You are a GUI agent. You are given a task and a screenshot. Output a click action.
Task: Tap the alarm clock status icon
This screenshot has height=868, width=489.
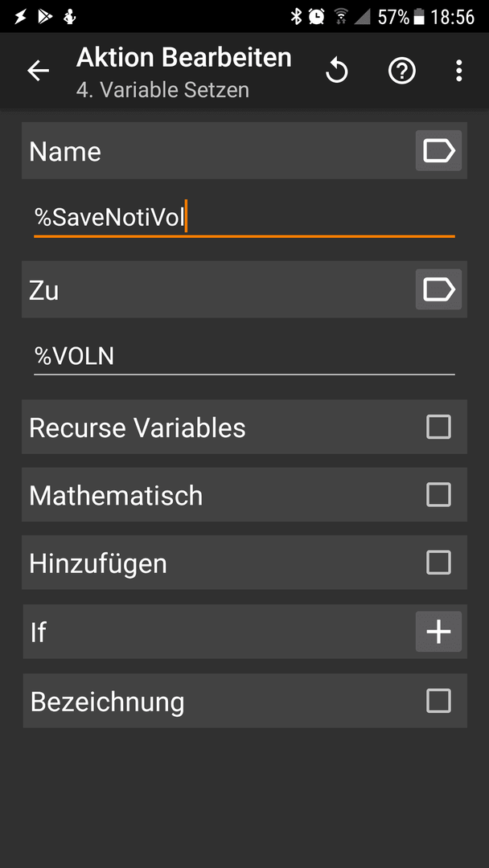[x=316, y=17]
